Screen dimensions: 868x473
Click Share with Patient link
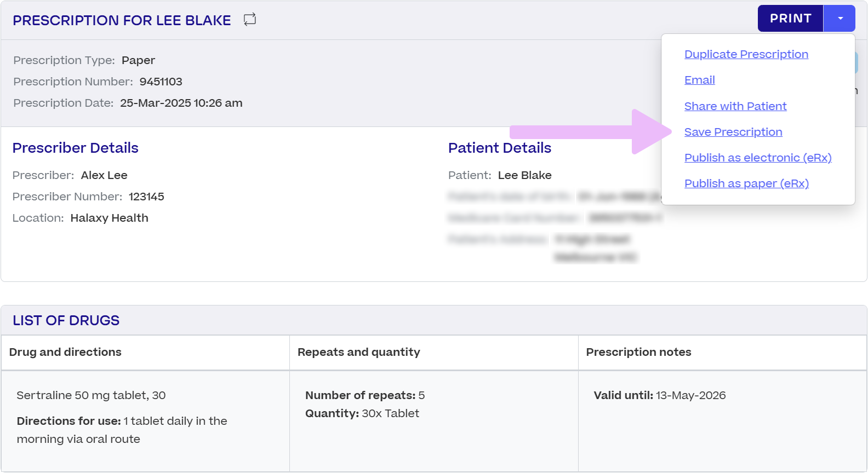(735, 106)
